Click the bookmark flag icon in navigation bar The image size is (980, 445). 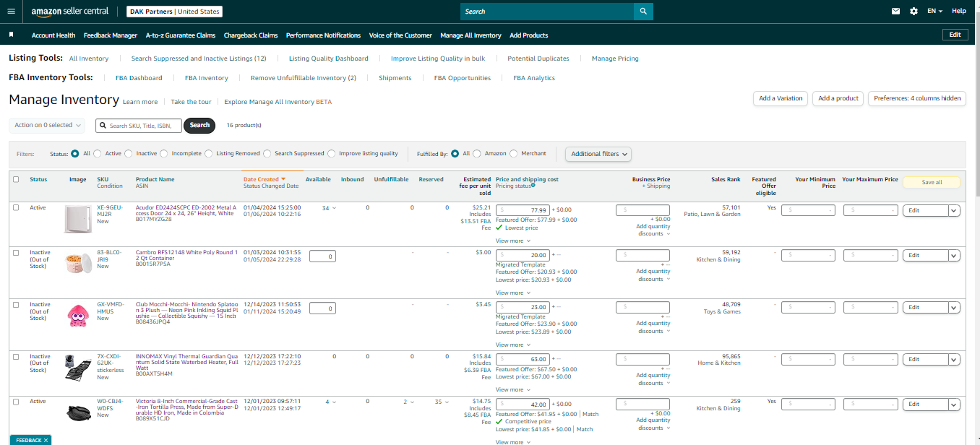coord(12,35)
